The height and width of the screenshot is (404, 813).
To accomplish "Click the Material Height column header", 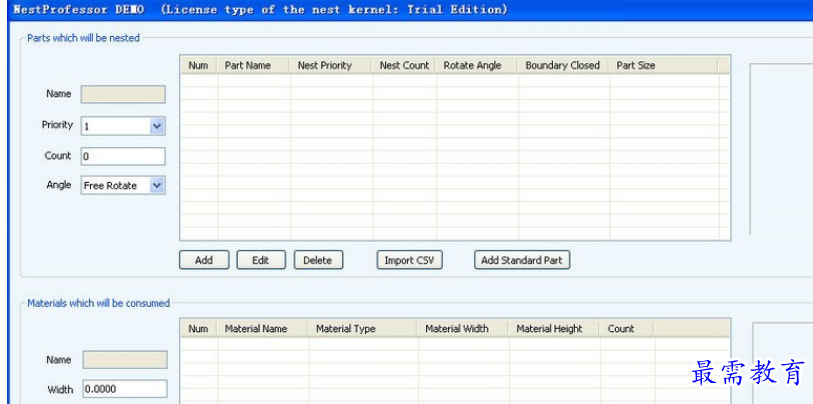I will (555, 329).
